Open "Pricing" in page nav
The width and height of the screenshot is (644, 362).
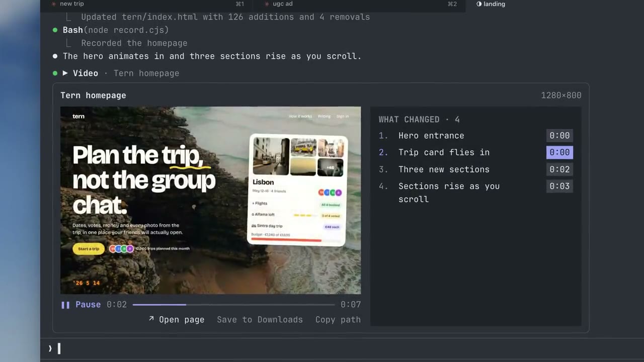point(324,116)
